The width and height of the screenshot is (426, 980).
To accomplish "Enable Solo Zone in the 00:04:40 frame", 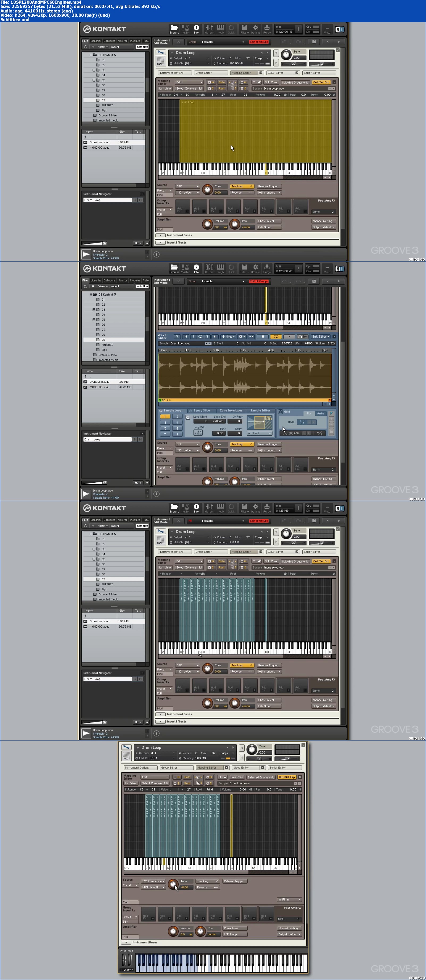I will click(x=271, y=561).
